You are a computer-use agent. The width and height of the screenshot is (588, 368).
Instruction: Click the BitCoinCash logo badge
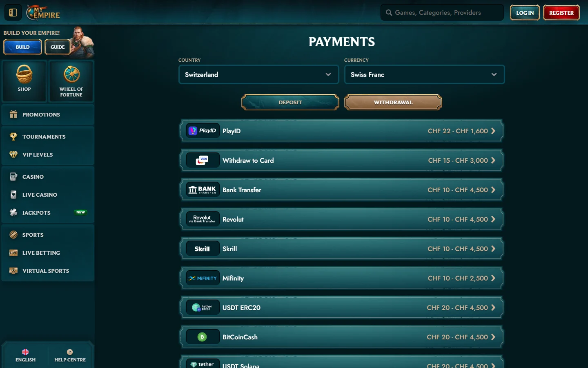(203, 337)
